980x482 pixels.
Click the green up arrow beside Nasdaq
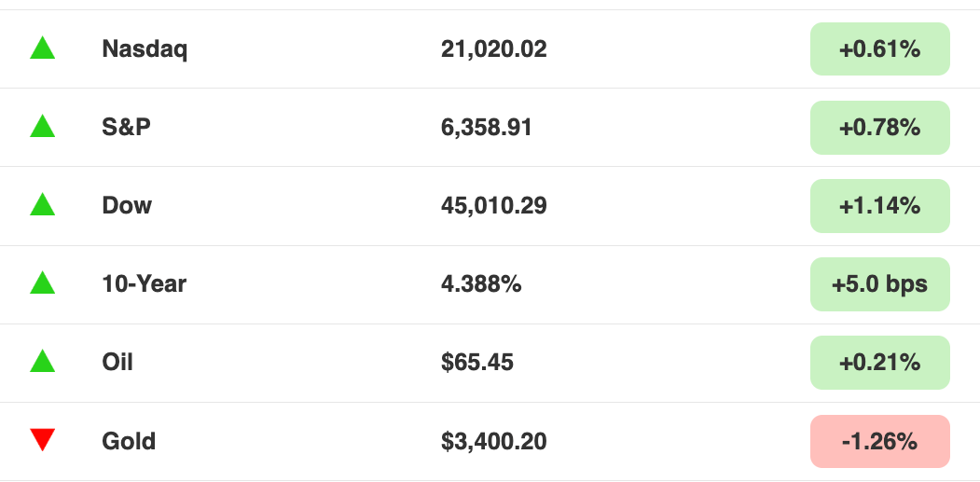(x=43, y=48)
